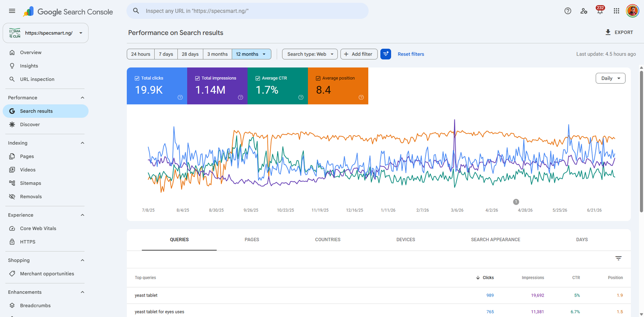The width and height of the screenshot is (644, 317).
Task: Open the hamburger main menu
Action: coord(12,11)
